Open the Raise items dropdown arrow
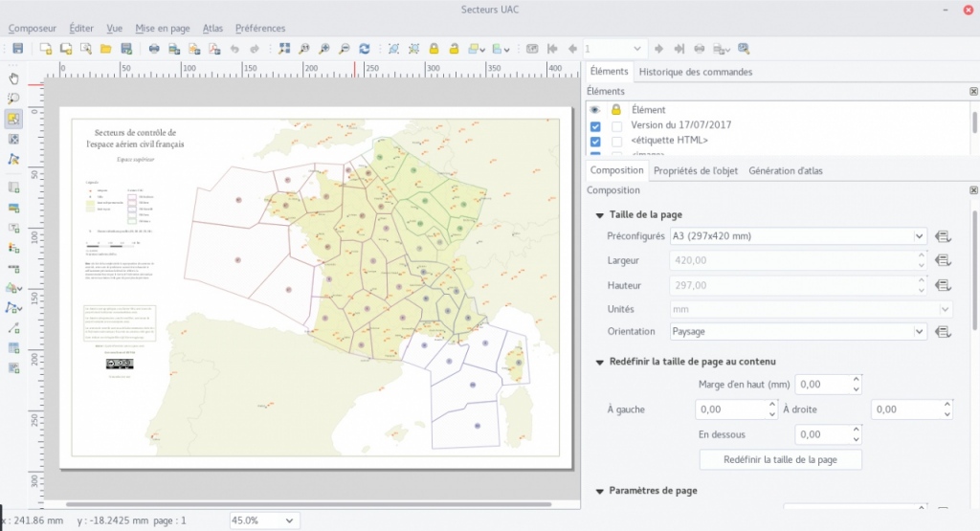The width and height of the screenshot is (980, 531). tap(483, 50)
